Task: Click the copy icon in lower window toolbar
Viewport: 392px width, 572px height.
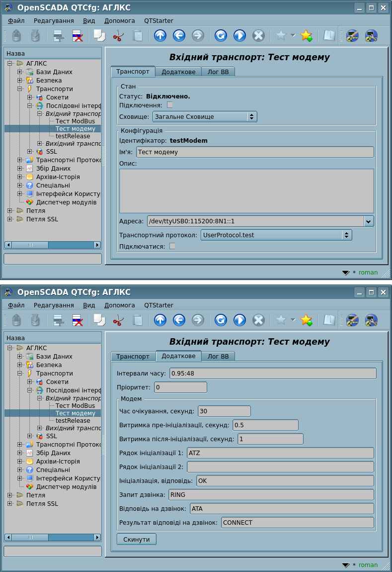Action: pyautogui.click(x=99, y=320)
